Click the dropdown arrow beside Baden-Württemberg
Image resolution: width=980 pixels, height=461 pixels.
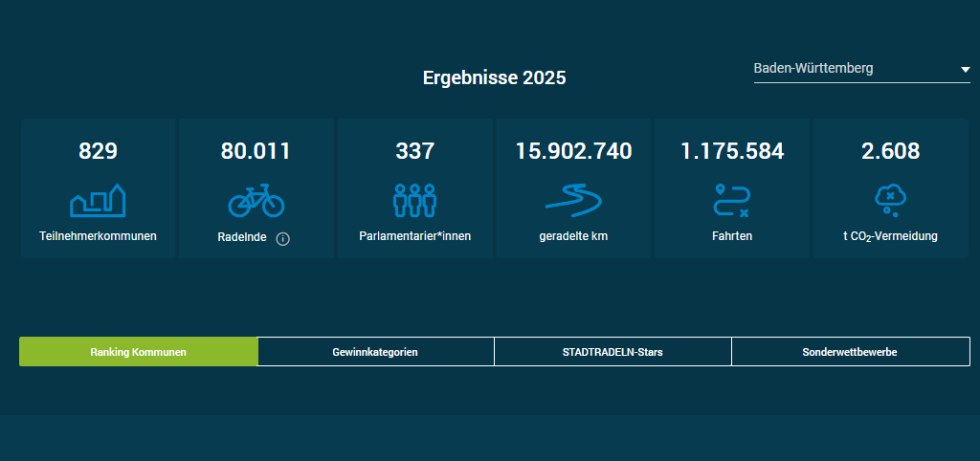click(965, 70)
